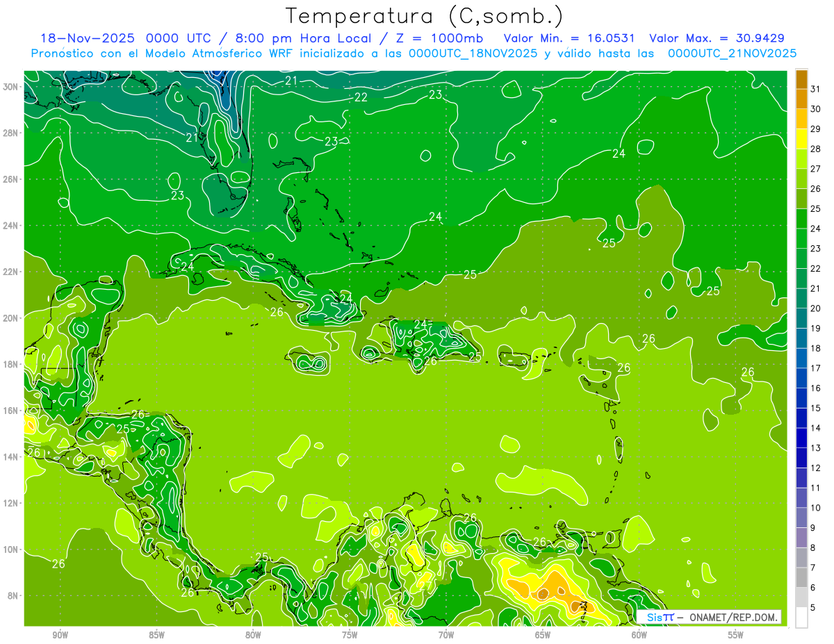
Task: Click the 70W longitude axis label
Action: pos(446,636)
